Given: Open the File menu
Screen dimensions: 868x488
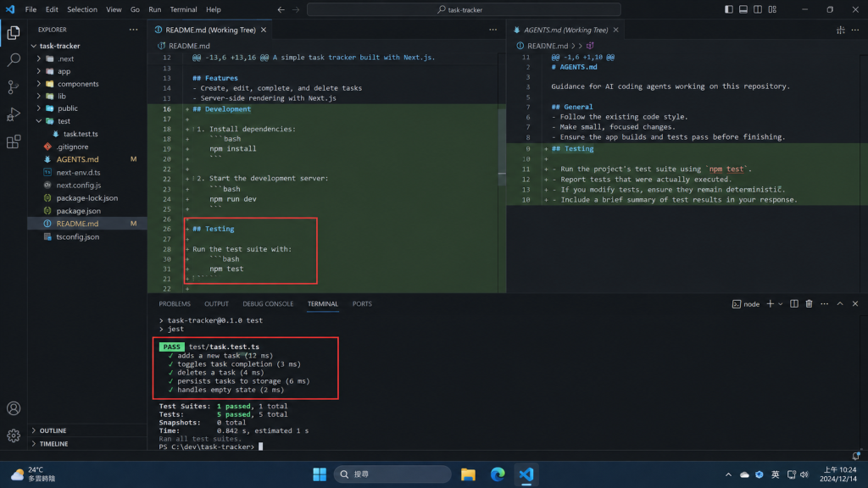Looking at the screenshot, I should tap(31, 9).
